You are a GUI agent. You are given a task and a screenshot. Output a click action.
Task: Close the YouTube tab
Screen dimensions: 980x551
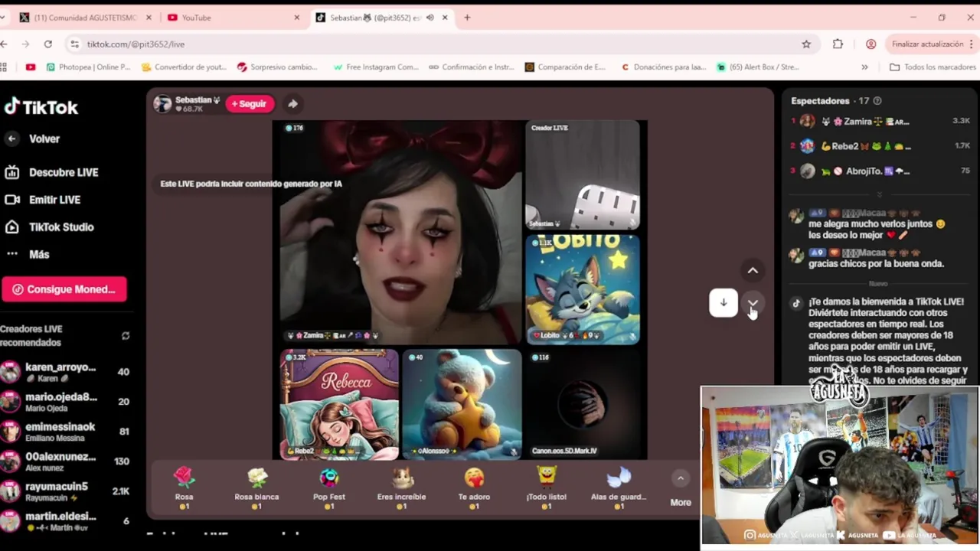tap(297, 18)
